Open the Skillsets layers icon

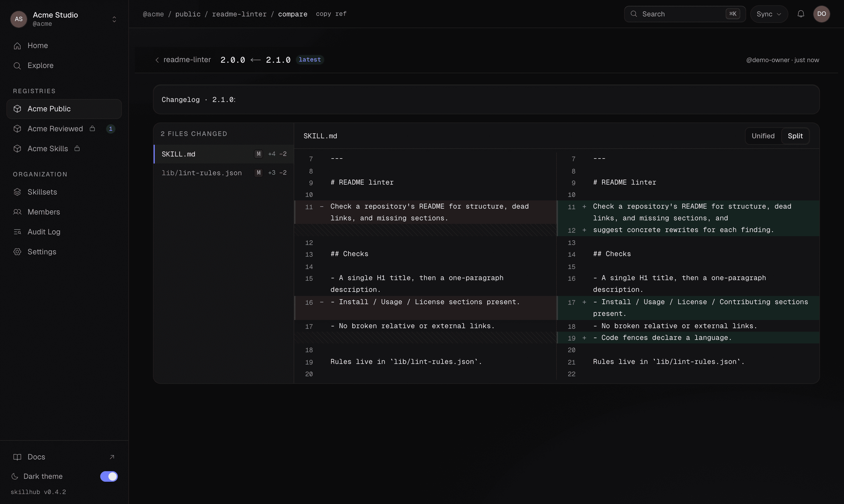[x=17, y=192]
